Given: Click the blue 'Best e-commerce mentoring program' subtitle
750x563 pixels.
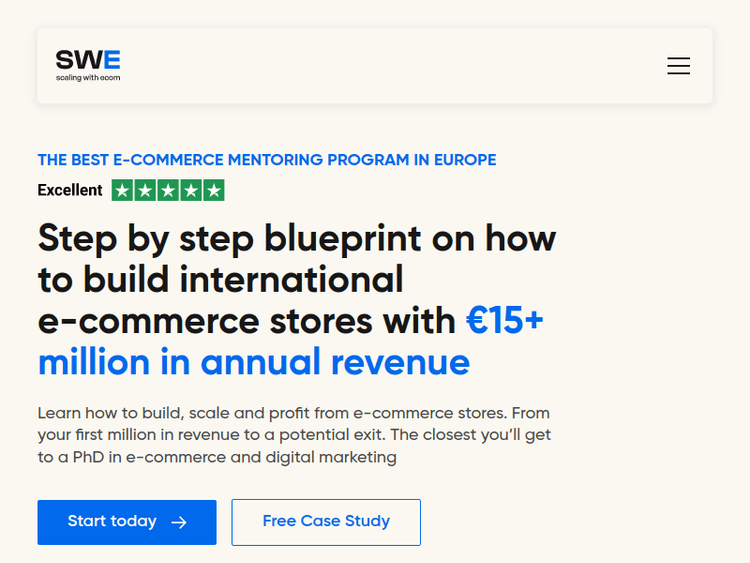Looking at the screenshot, I should pos(266,160).
